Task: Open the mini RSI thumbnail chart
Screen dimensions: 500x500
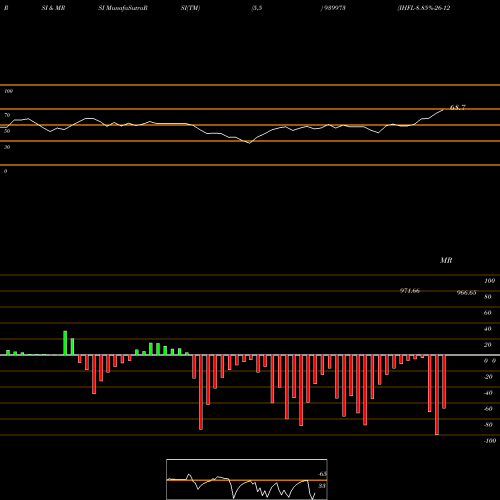Action: click(x=247, y=479)
